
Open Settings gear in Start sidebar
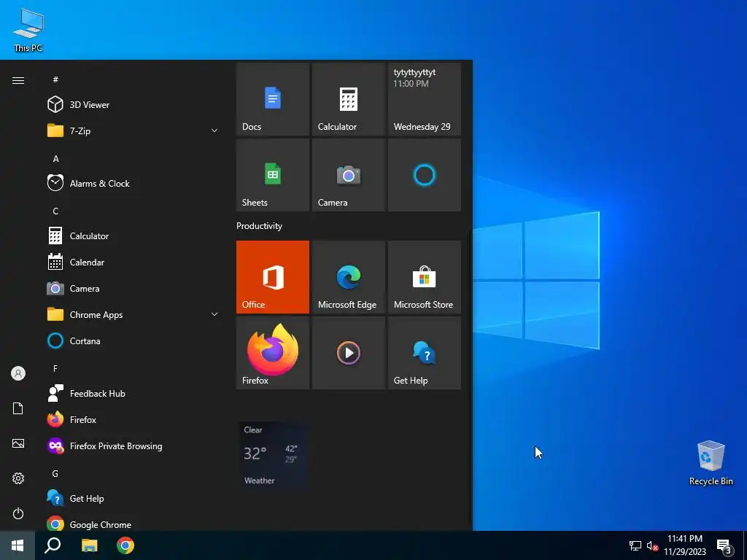coord(18,478)
